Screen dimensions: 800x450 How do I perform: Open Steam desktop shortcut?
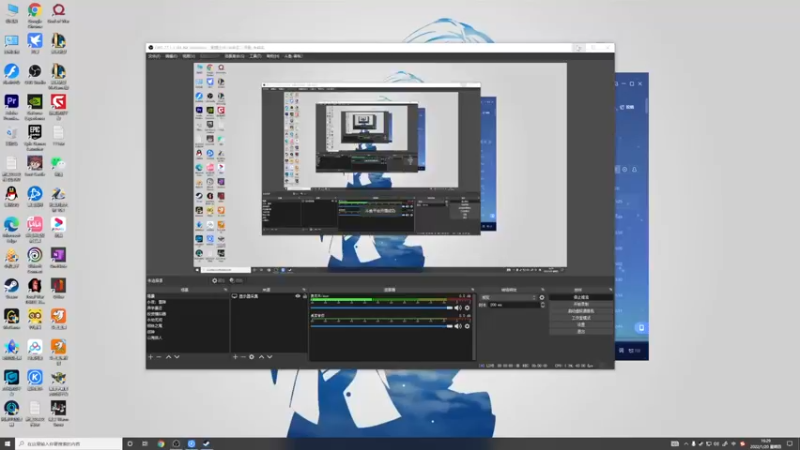point(11,288)
